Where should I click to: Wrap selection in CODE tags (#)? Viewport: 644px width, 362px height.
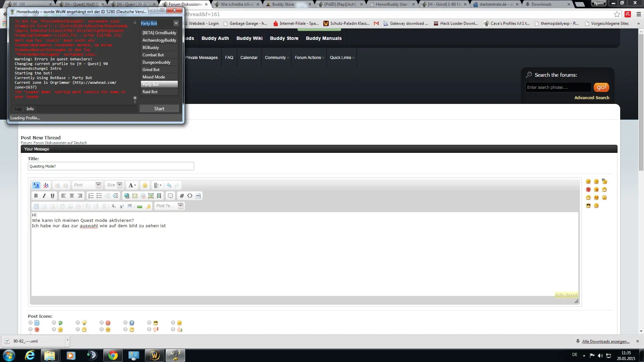point(182,196)
